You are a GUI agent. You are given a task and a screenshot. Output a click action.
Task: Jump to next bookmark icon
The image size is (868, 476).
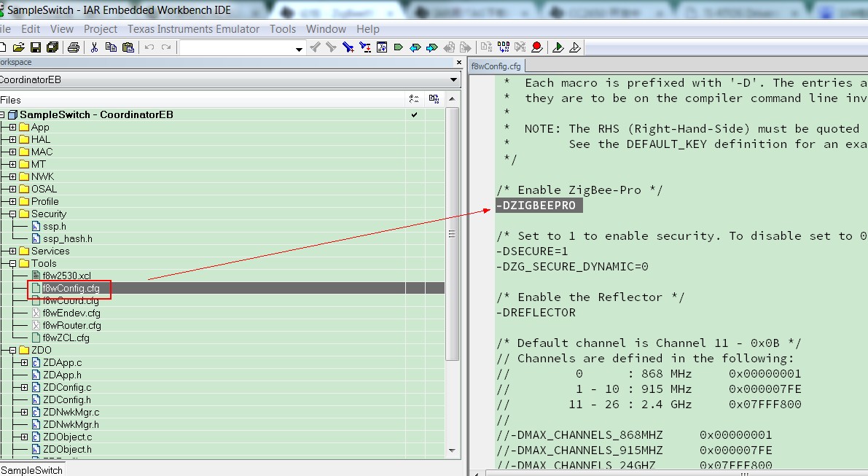click(432, 47)
